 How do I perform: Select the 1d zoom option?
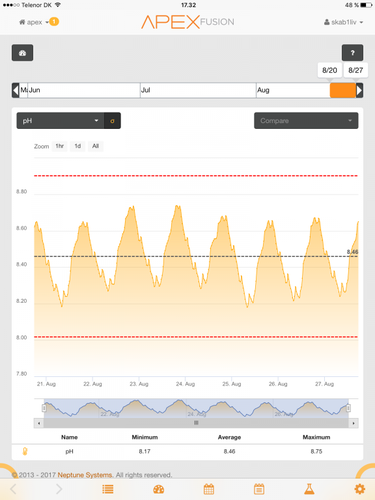[77, 146]
